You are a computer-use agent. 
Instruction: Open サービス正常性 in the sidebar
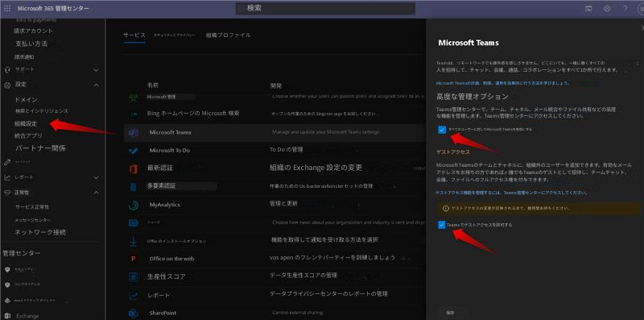(32, 207)
